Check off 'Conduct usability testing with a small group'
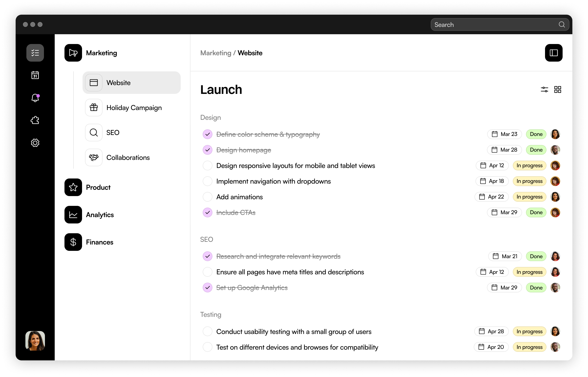588x377 pixels. [207, 331]
